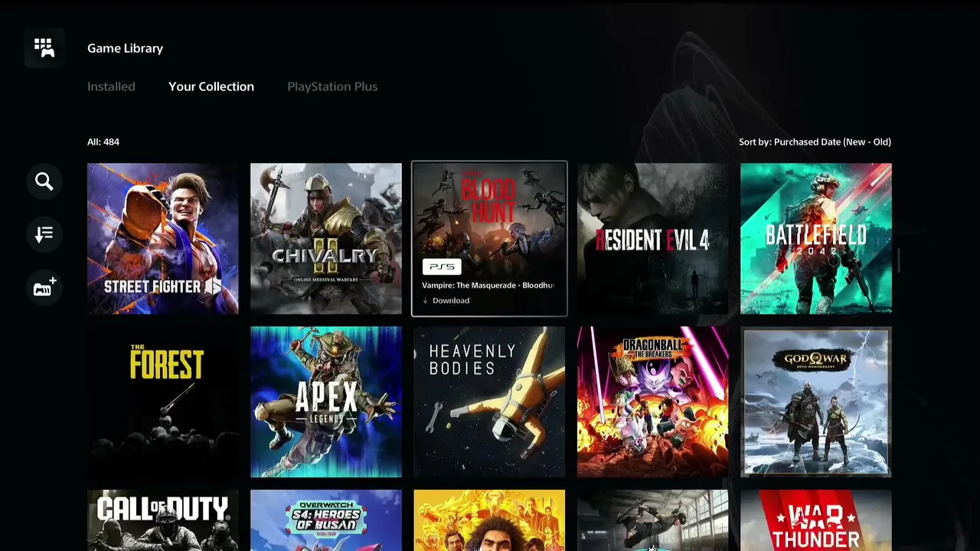Open the Game Library home icon
Screen dimensions: 980x551
click(x=44, y=48)
